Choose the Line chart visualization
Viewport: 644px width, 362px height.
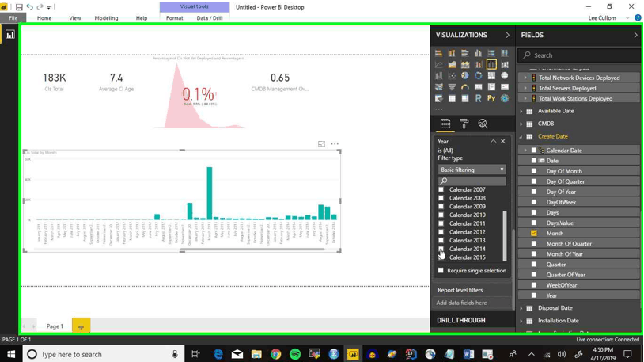pos(438,65)
